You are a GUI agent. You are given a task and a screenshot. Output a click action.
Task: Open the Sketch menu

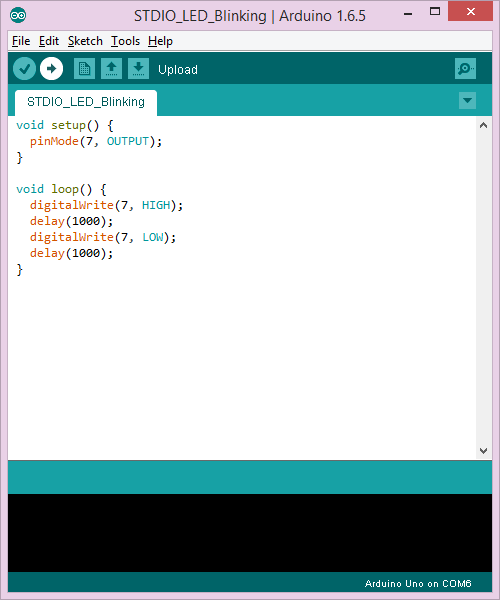85,41
